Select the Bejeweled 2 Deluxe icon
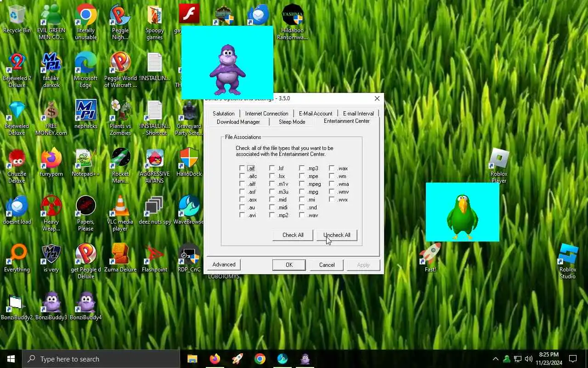 coord(17,70)
